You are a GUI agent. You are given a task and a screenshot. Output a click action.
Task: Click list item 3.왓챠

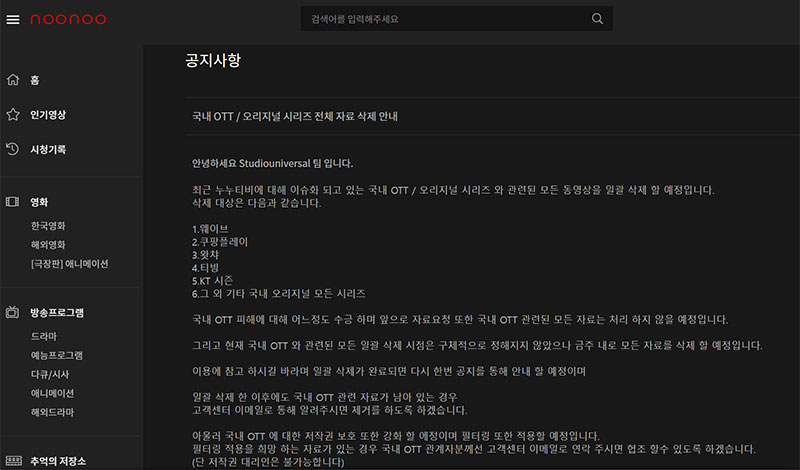pos(205,255)
